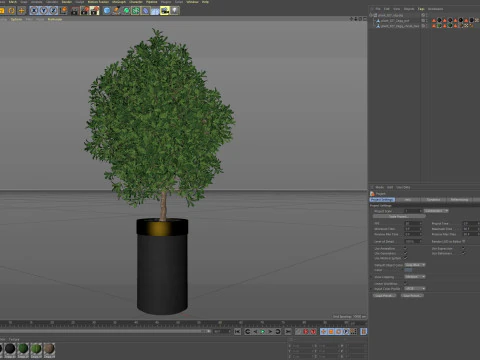
Task: Select the Rotate tool icon
Action: (x=11, y=11)
